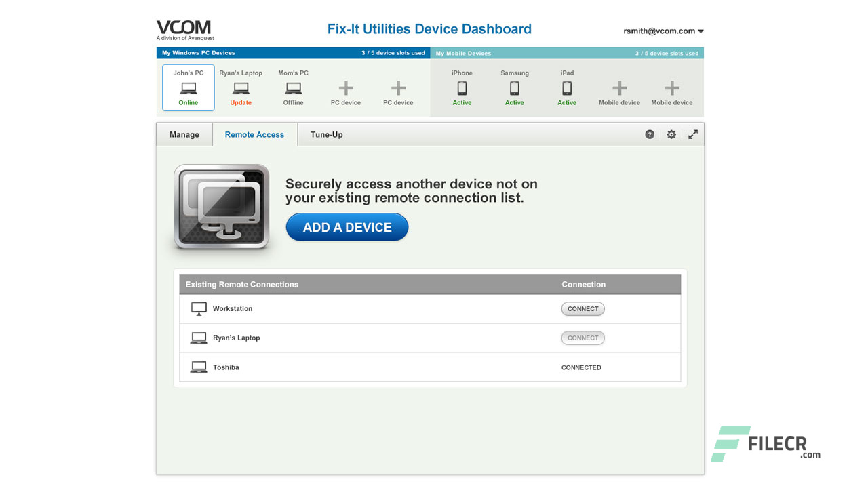Screen dimensions: 868x488
Task: Click the ADD A DEVICE button
Action: [347, 227]
